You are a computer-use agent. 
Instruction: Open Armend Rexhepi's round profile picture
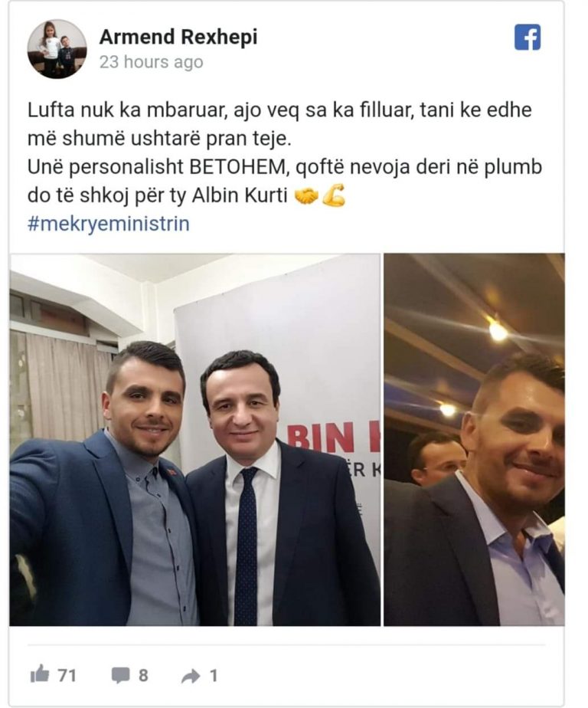click(57, 49)
